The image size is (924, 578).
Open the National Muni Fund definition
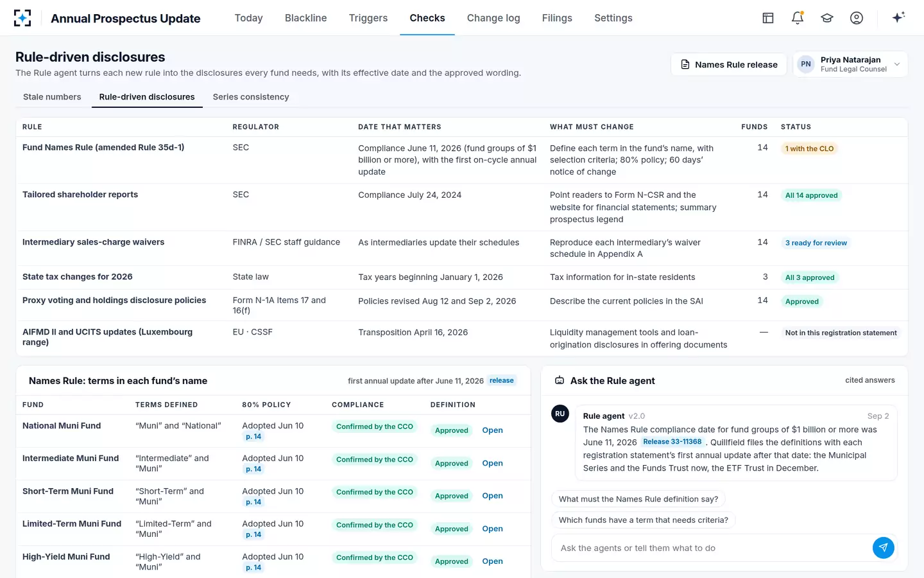[x=492, y=430]
